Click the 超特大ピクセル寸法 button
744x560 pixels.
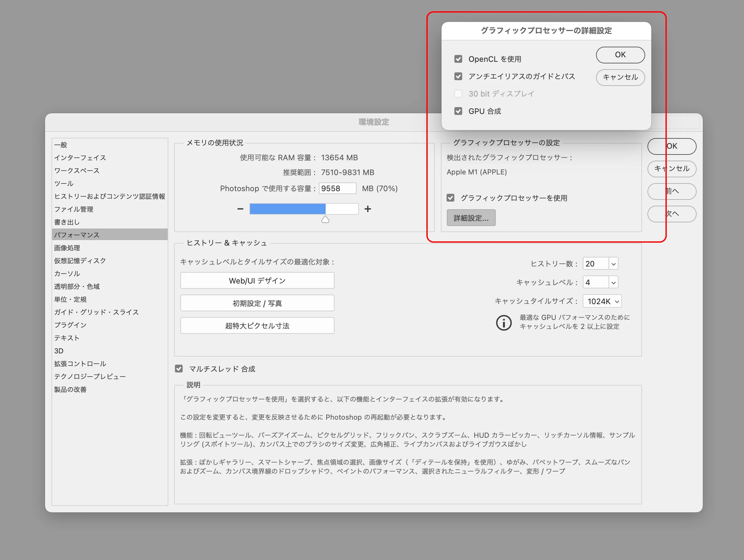pos(257,326)
